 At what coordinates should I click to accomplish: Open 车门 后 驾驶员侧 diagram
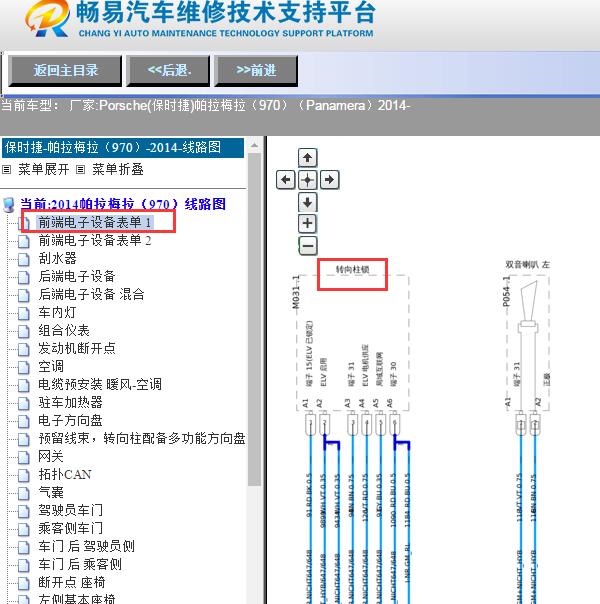(86, 547)
